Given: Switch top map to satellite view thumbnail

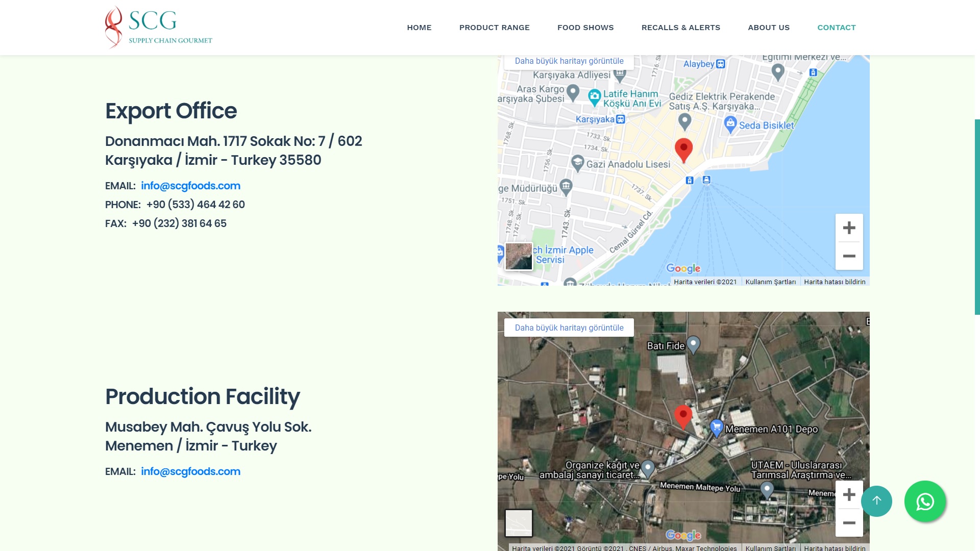Looking at the screenshot, I should tap(519, 256).
